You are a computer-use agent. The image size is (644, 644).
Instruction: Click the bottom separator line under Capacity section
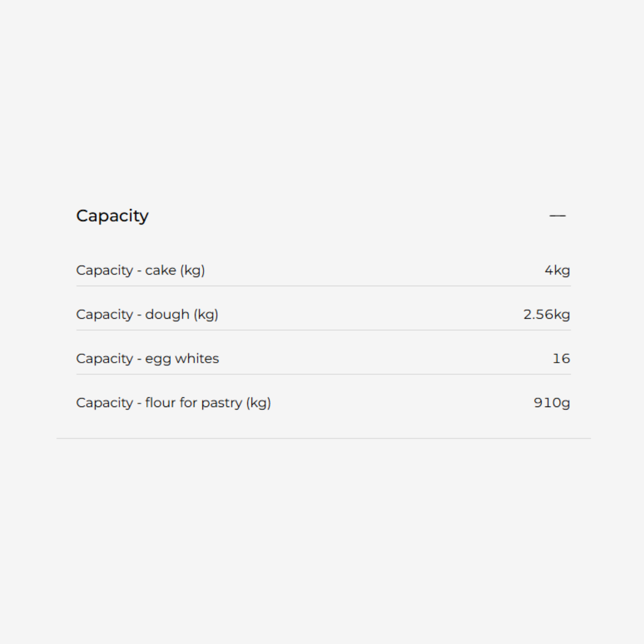click(x=323, y=438)
